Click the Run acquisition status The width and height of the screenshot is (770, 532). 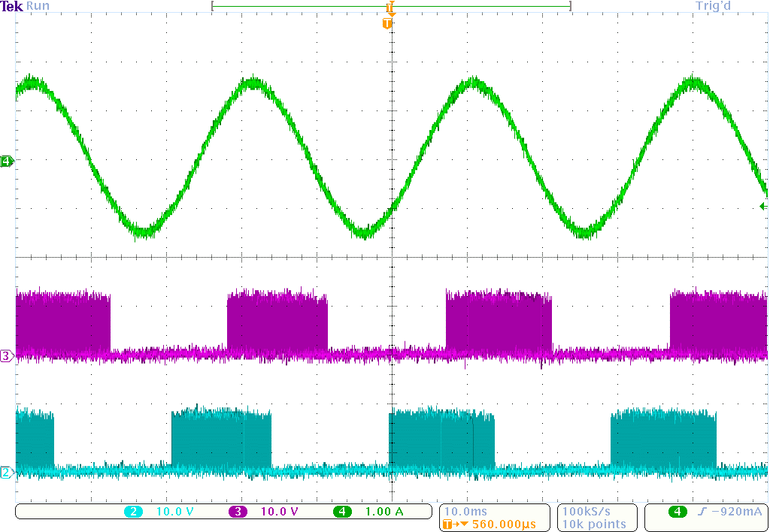[x=38, y=6]
